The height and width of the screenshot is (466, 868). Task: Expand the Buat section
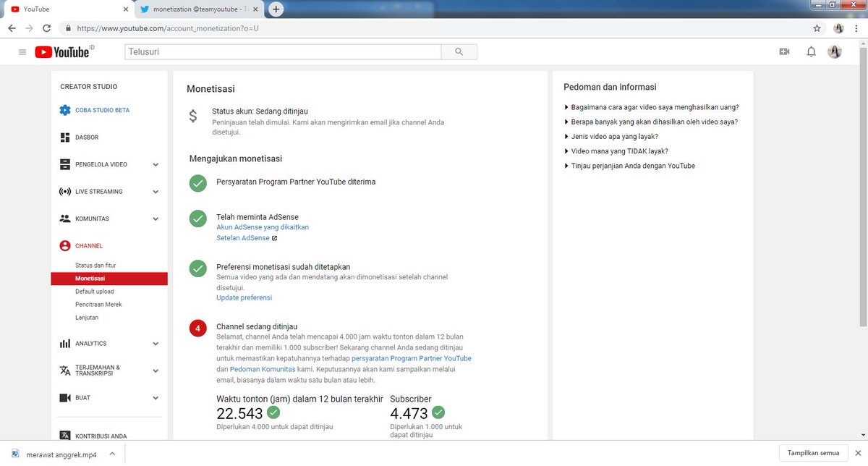156,398
